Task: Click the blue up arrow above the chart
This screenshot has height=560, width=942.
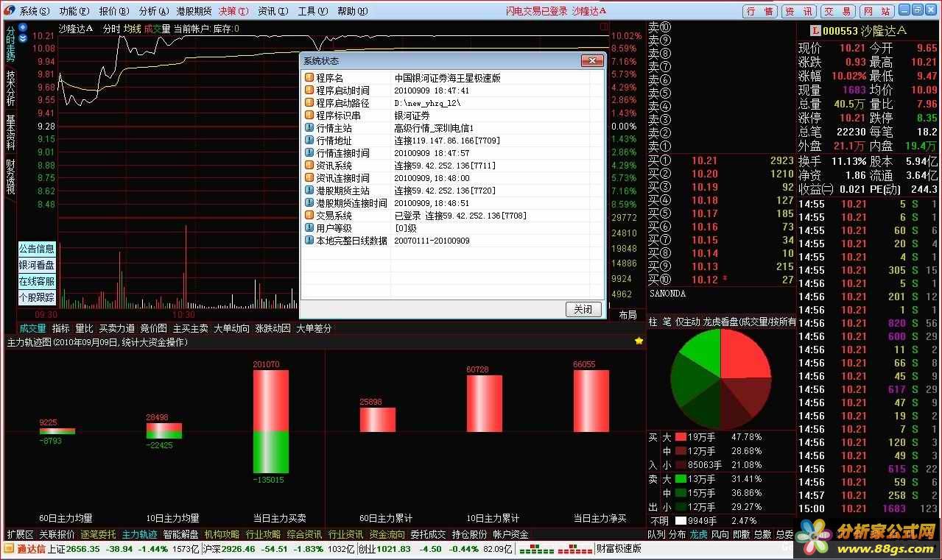Action: point(23,28)
